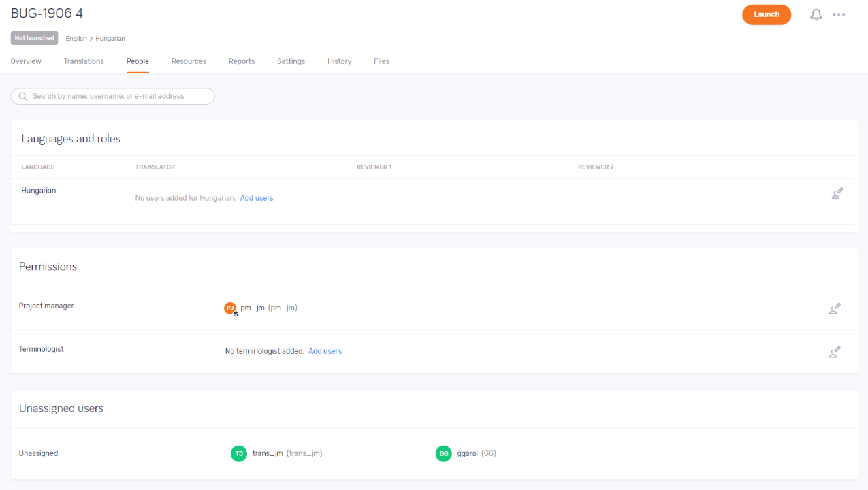Viewport: 868px width, 490px height.
Task: Edit the Terminologist assignment
Action: tap(835, 352)
